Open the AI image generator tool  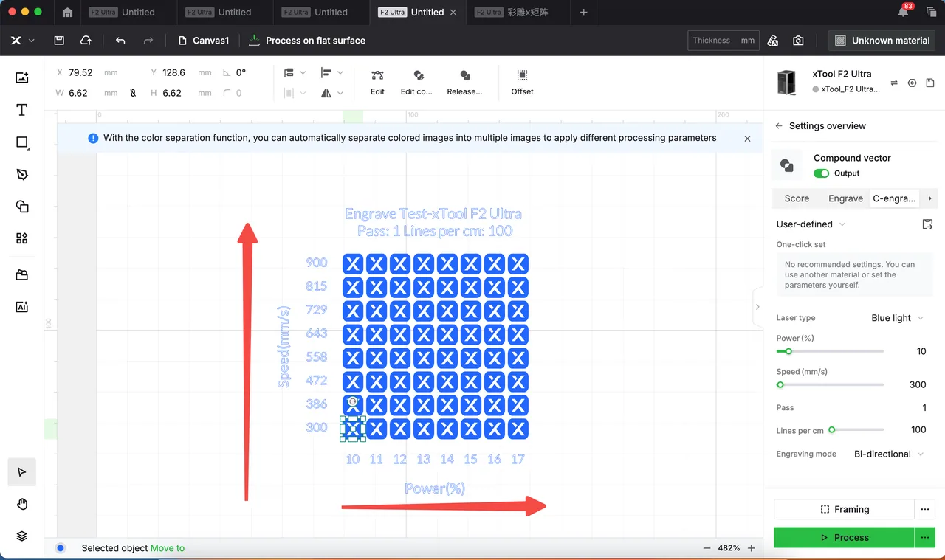tap(22, 307)
